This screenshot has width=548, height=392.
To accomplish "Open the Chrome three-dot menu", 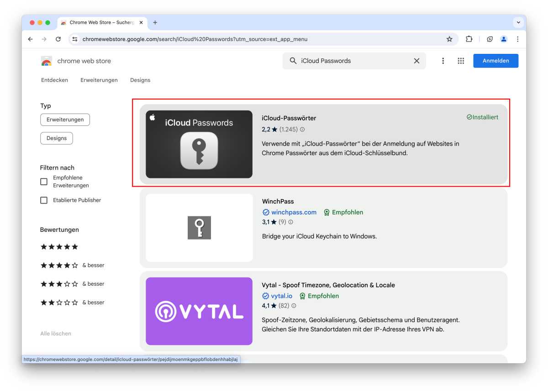I will point(517,39).
